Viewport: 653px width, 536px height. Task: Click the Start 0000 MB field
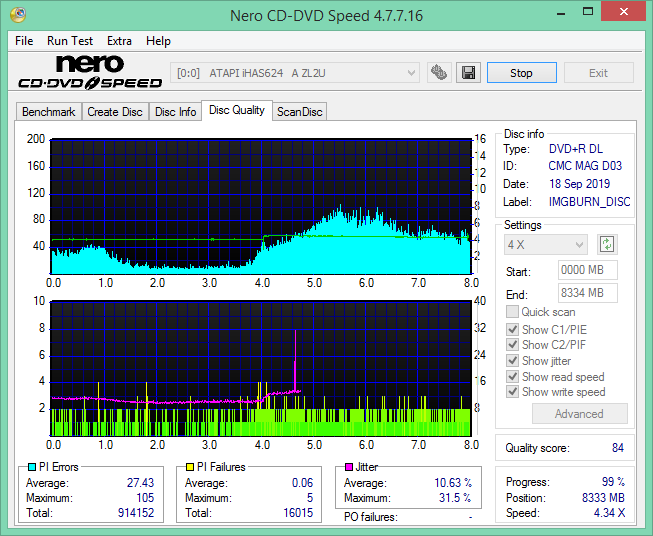point(588,270)
